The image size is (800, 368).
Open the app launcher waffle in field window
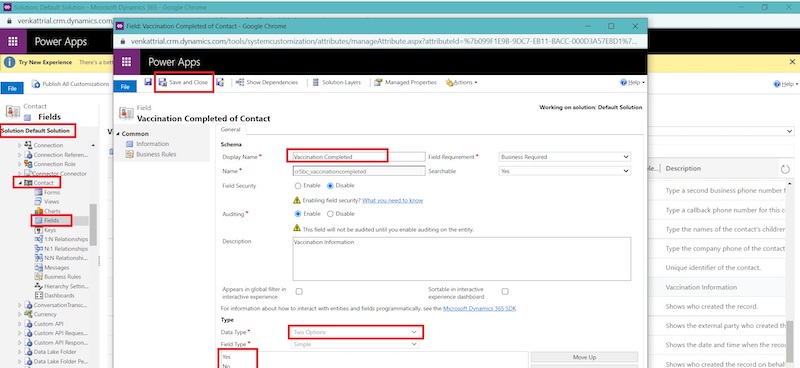(127, 62)
